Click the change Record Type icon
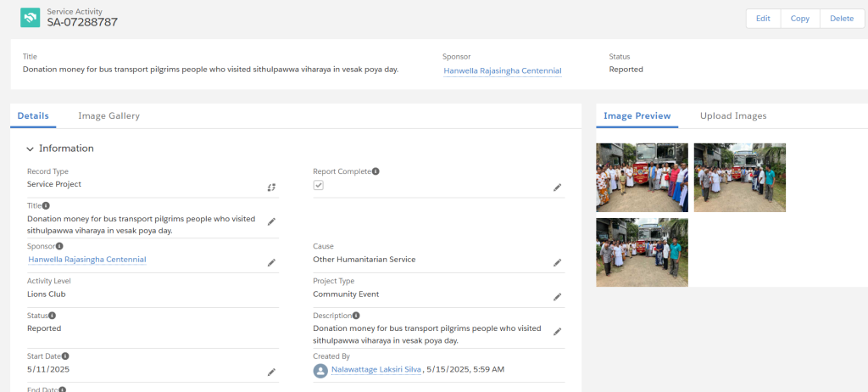Image resolution: width=868 pixels, height=392 pixels. click(271, 188)
